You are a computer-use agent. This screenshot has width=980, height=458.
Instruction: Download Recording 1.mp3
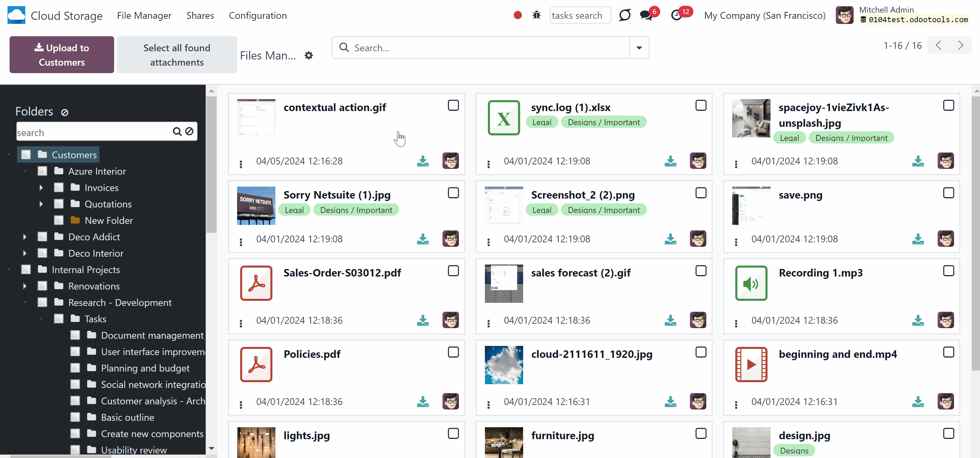(x=918, y=320)
